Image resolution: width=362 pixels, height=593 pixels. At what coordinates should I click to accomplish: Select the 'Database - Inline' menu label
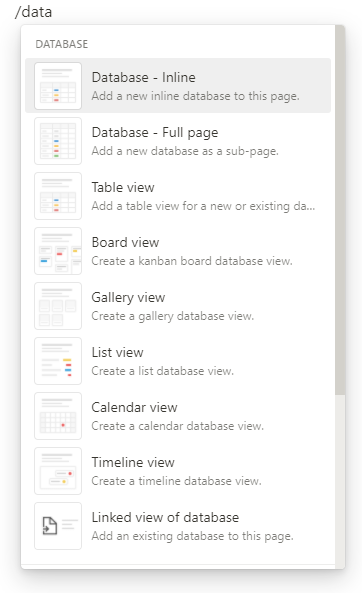pyautogui.click(x=143, y=77)
